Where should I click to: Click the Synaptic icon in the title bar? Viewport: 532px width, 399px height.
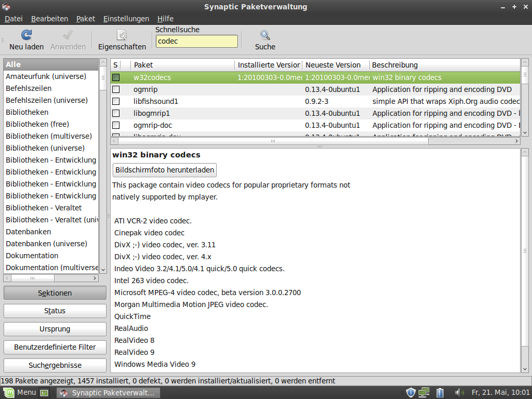click(x=6, y=7)
